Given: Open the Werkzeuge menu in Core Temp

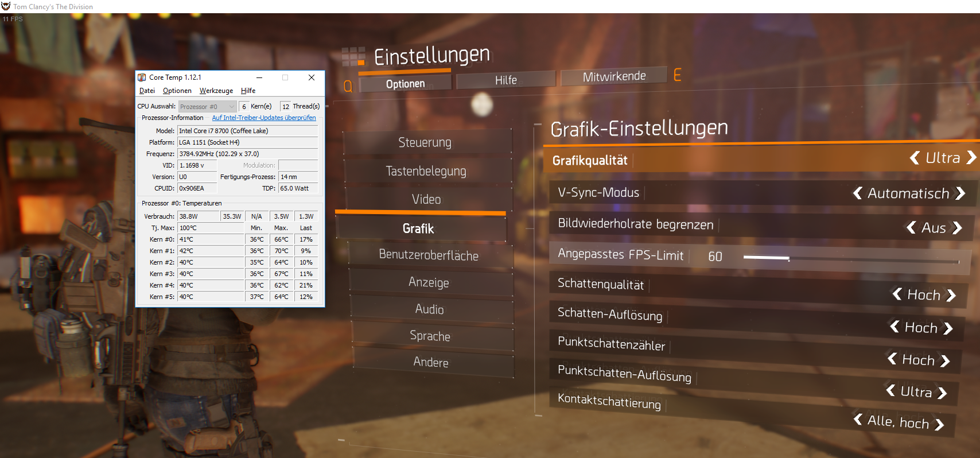Looking at the screenshot, I should [x=216, y=91].
